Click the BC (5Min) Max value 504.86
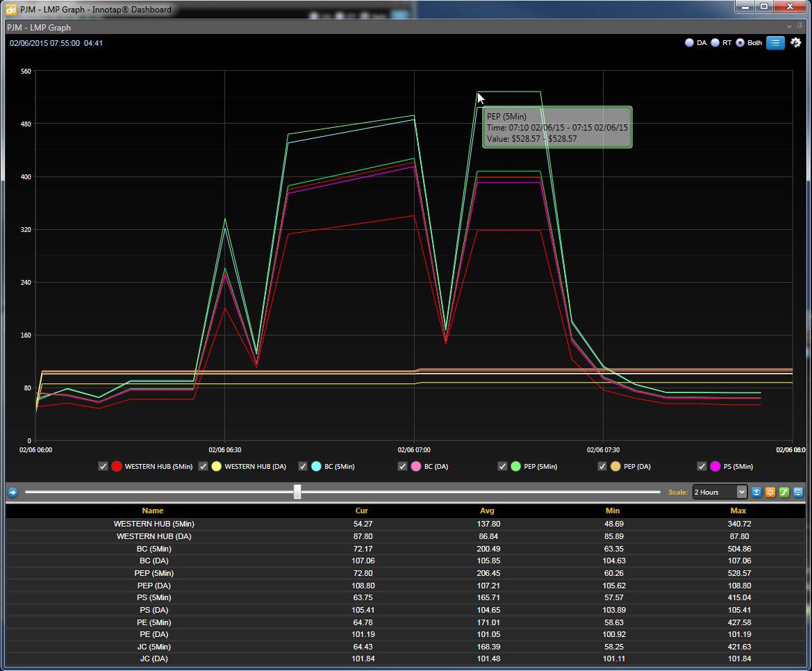Viewport: 812px width, 671px height. (x=740, y=549)
